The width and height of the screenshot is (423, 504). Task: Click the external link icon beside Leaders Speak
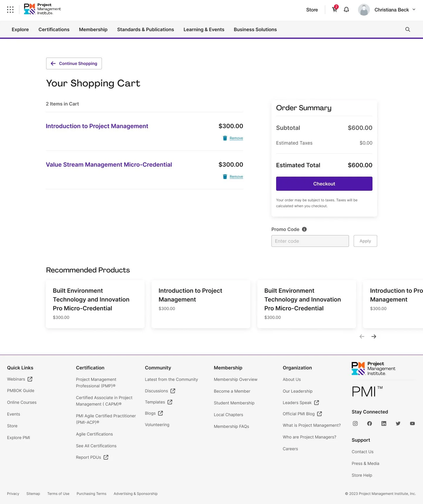click(x=316, y=403)
